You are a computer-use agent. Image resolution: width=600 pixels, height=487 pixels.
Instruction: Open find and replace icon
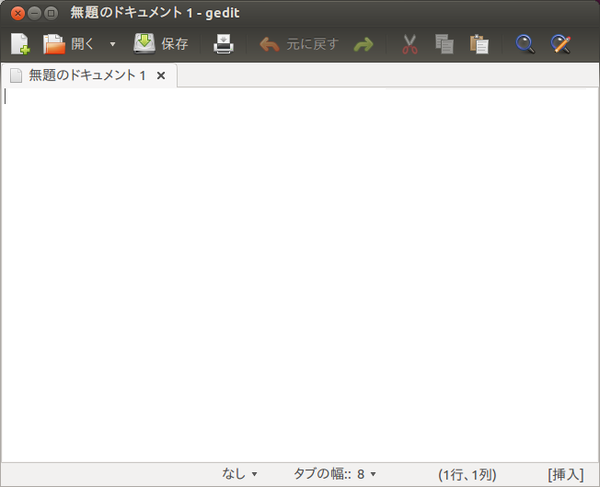(x=561, y=44)
